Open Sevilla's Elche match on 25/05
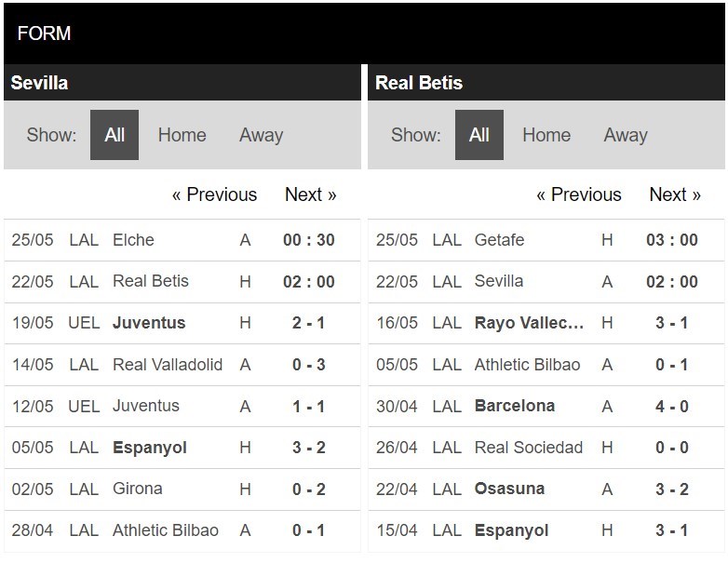Viewport: 728px width, 563px height. (182, 240)
